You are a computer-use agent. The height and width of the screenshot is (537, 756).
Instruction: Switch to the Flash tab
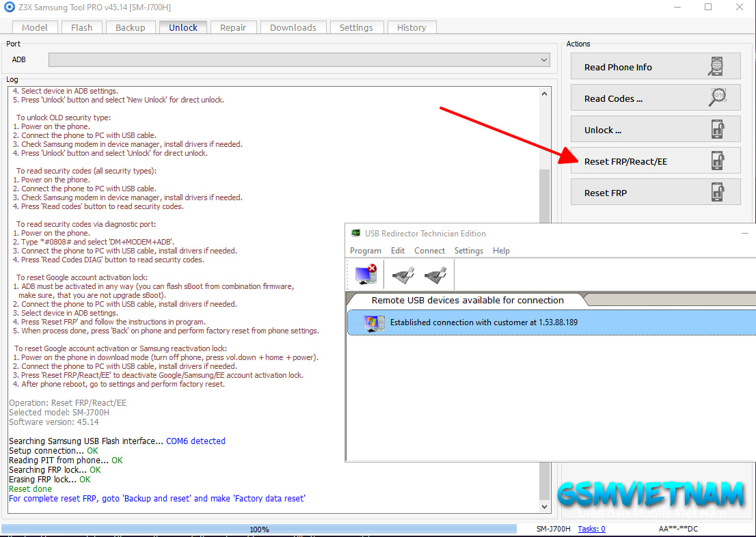[x=81, y=27]
